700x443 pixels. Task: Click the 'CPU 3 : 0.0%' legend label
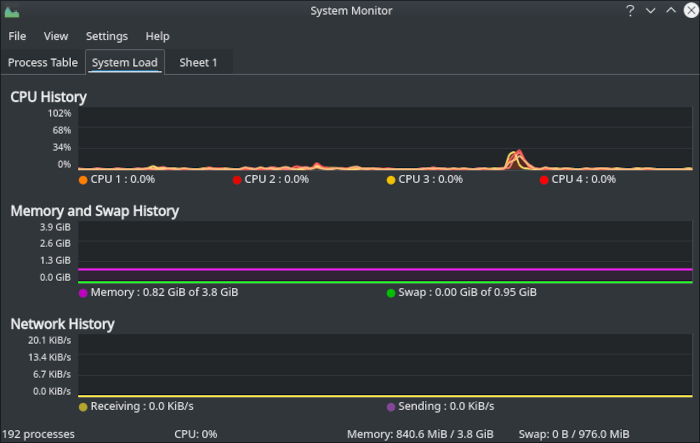[x=431, y=180]
